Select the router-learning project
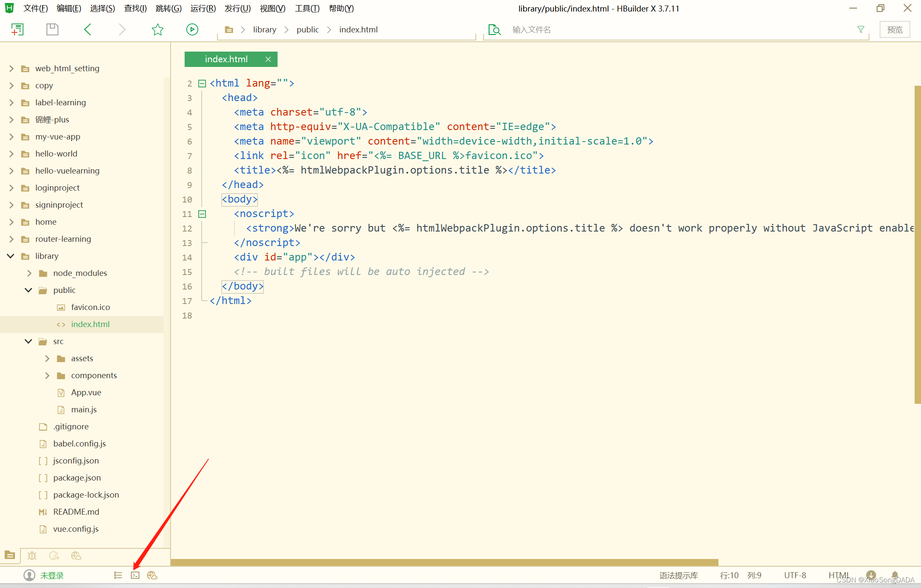 tap(63, 239)
